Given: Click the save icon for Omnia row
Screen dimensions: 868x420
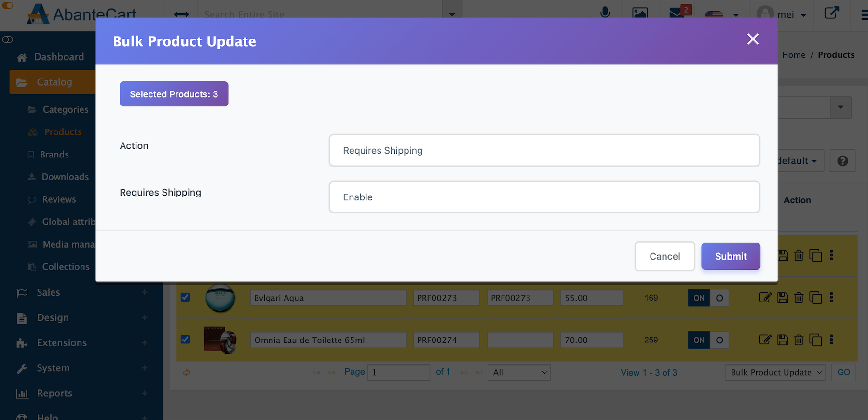Looking at the screenshot, I should tap(783, 340).
